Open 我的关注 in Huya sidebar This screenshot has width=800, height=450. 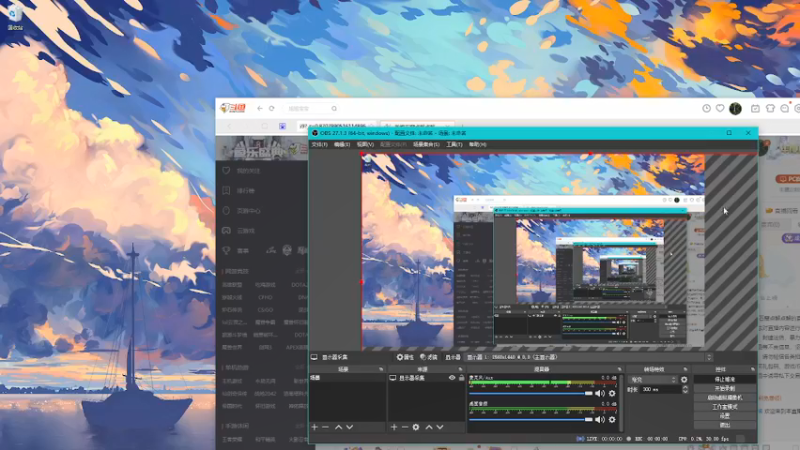click(248, 171)
